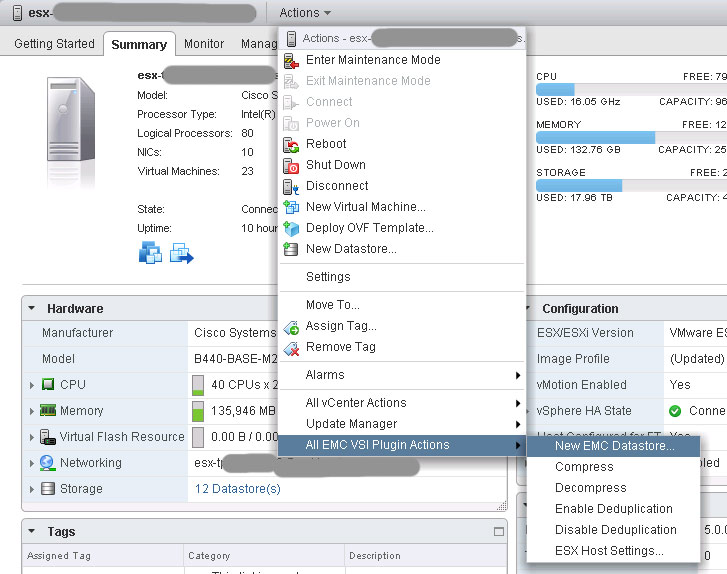727x574 pixels.
Task: Click the Storage usage bar
Action: (x=631, y=185)
